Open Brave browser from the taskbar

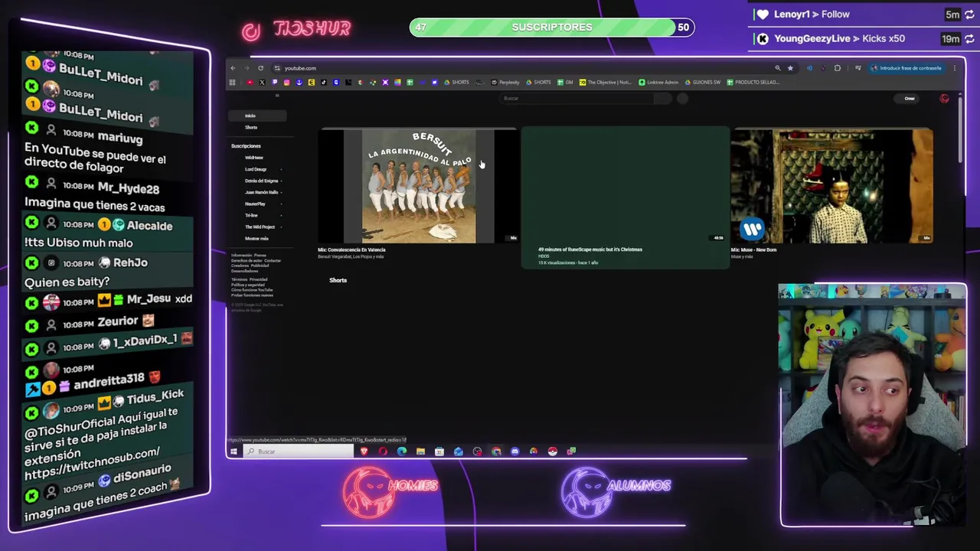(364, 452)
